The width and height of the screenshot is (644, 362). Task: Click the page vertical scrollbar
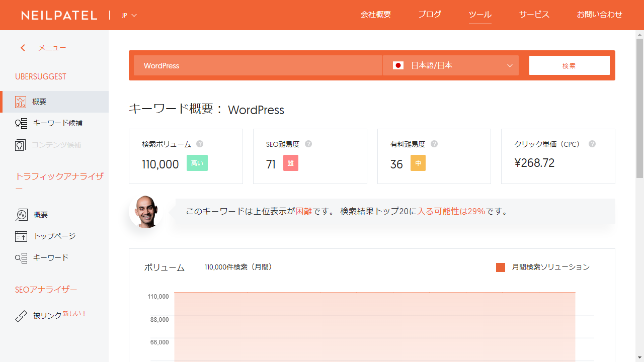click(x=639, y=109)
